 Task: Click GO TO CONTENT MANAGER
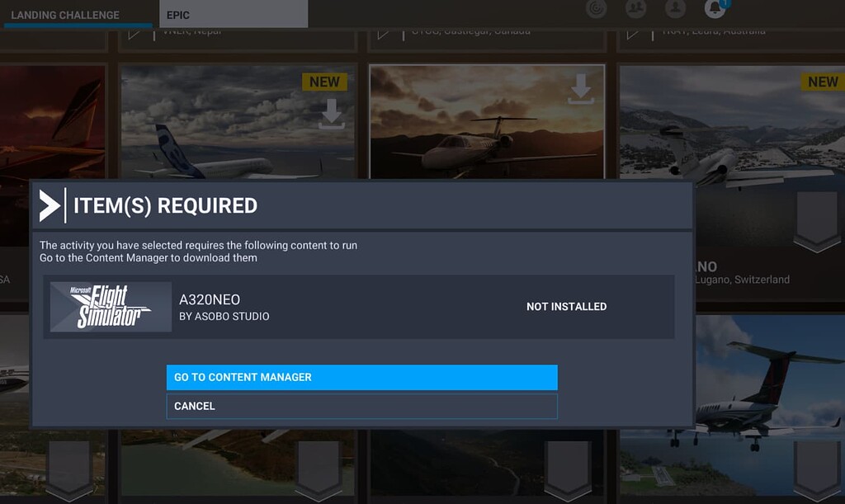[x=361, y=377]
